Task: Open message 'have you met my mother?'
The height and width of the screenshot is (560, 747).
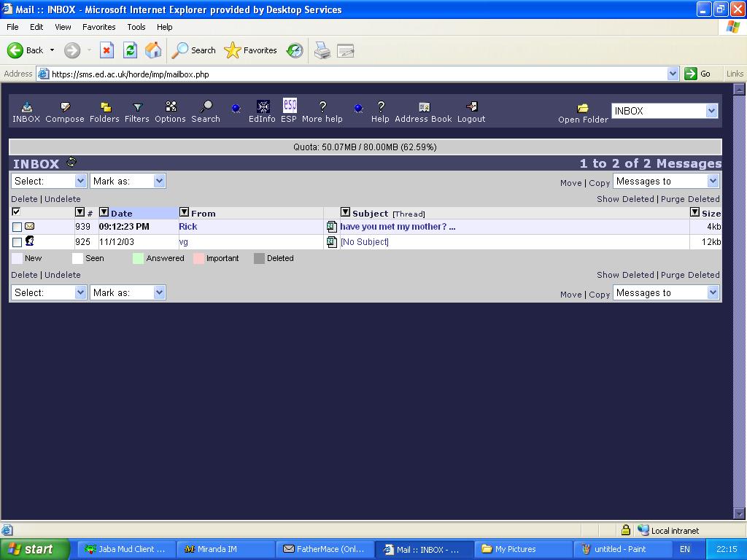Action: [x=398, y=227]
